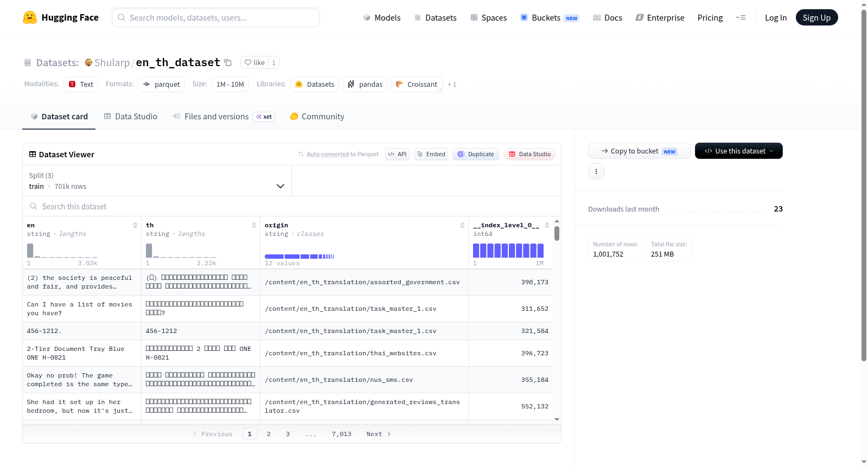Copy dataset name with the copy icon
The image size is (868, 467).
tap(228, 62)
